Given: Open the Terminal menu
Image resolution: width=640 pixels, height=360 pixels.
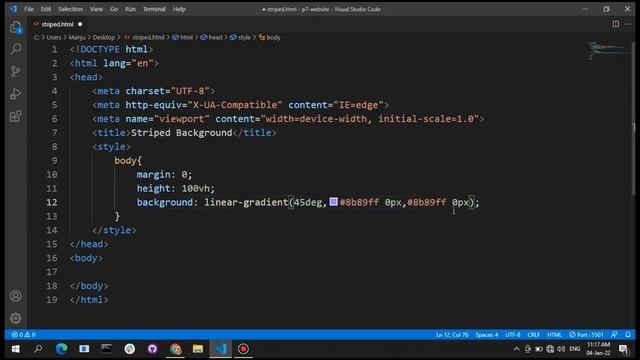Looking at the screenshot, I should [x=154, y=9].
